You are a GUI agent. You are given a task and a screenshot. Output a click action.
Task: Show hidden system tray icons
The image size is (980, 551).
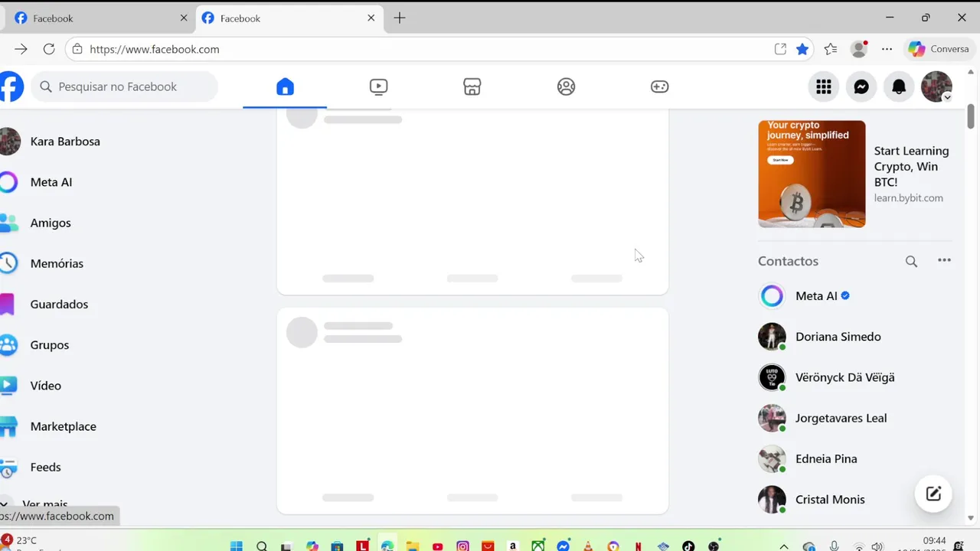pos(784,546)
